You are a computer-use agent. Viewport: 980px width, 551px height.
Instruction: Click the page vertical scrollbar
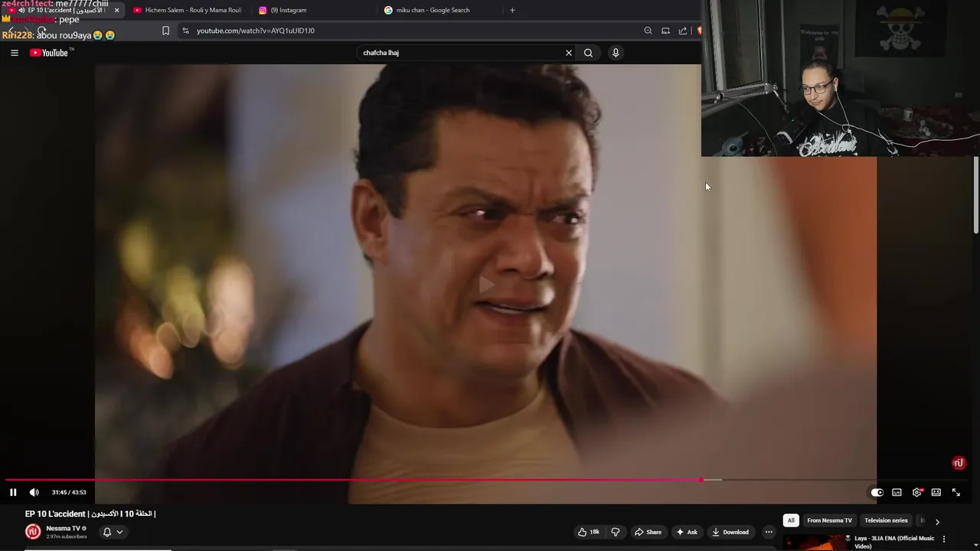(x=976, y=195)
